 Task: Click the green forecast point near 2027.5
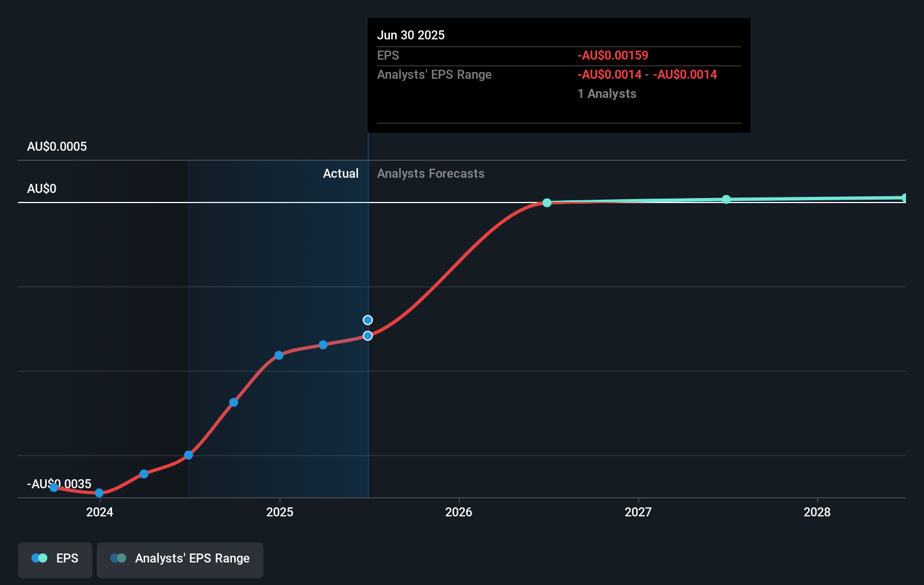(726, 199)
